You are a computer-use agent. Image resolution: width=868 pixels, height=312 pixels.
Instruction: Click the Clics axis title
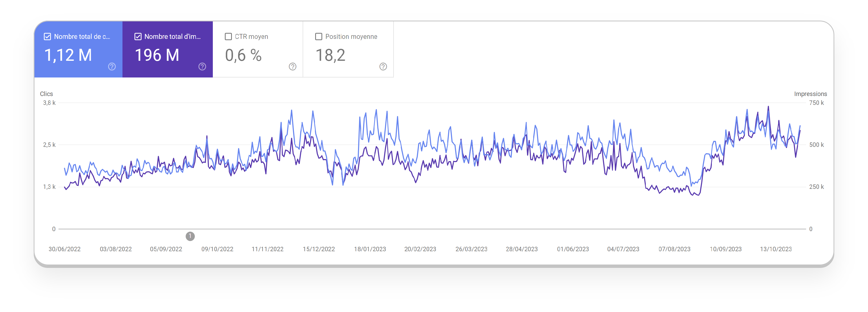pos(46,94)
